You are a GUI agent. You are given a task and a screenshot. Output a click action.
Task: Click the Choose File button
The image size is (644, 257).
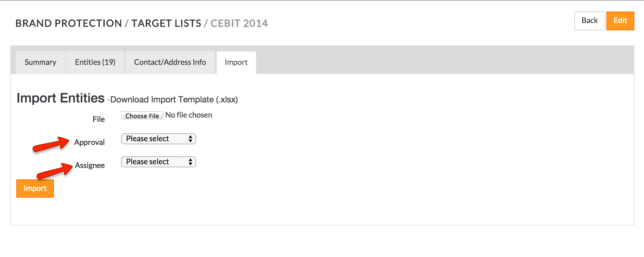(142, 115)
